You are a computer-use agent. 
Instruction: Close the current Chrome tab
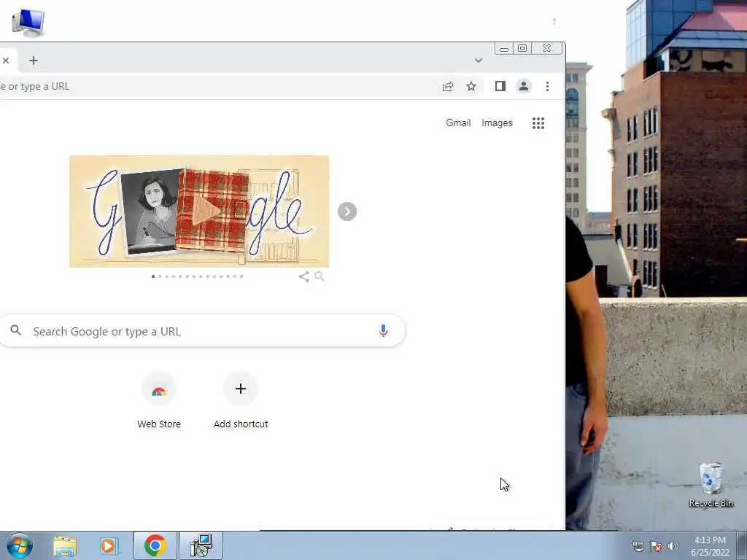(x=6, y=61)
